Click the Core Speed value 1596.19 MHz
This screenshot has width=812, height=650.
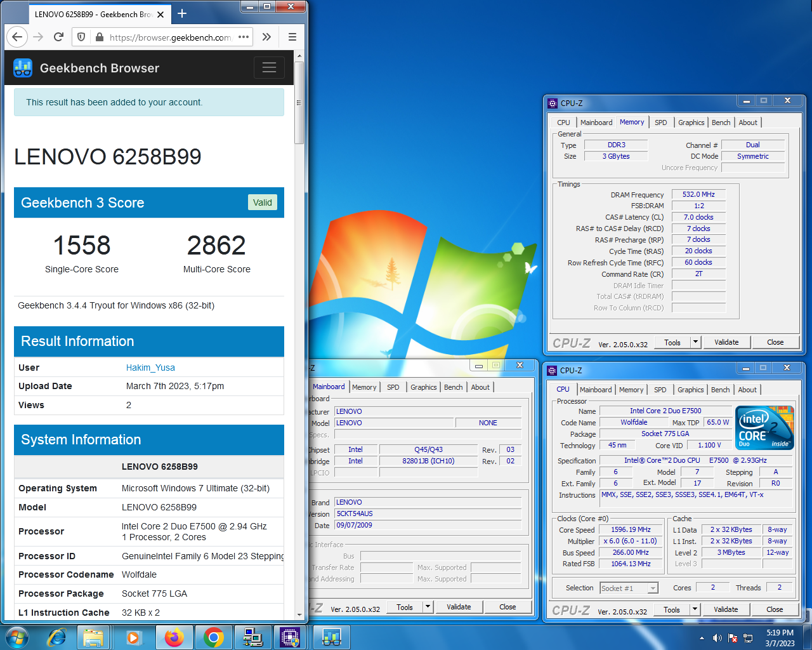pyautogui.click(x=631, y=529)
